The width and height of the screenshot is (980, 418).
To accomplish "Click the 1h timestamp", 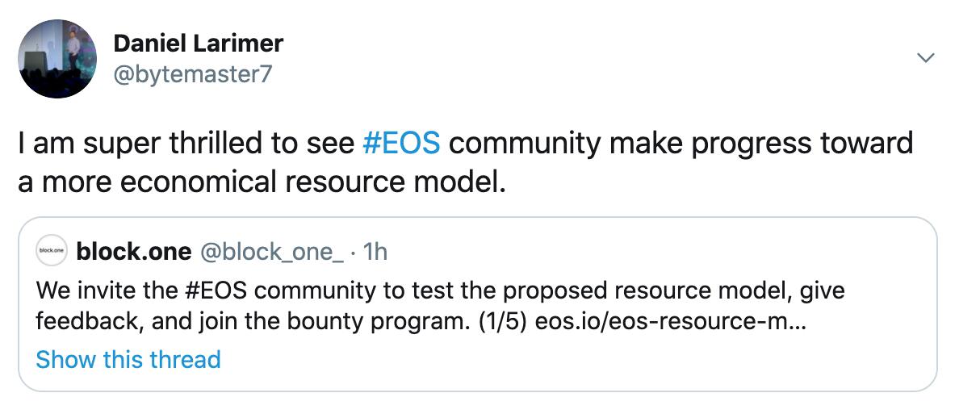I will (375, 252).
